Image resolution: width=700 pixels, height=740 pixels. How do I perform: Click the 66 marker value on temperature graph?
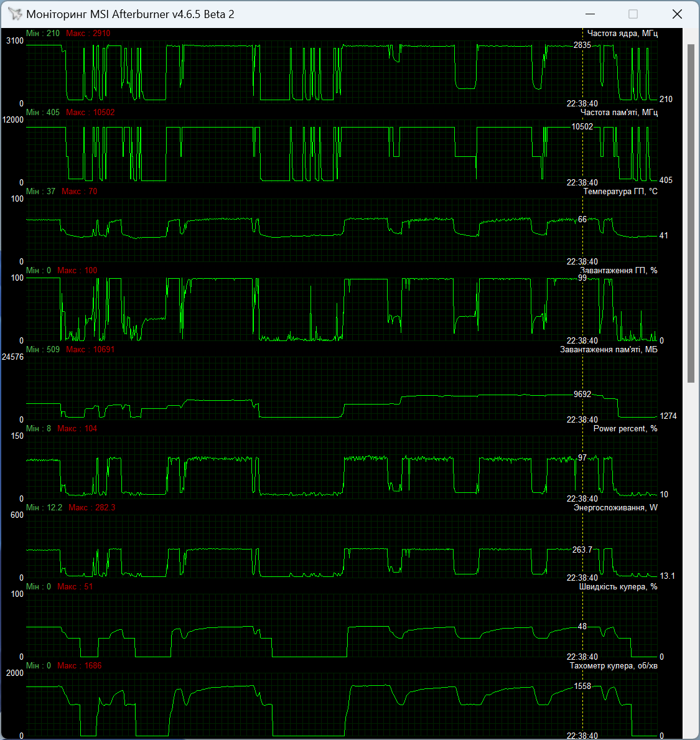tap(582, 220)
